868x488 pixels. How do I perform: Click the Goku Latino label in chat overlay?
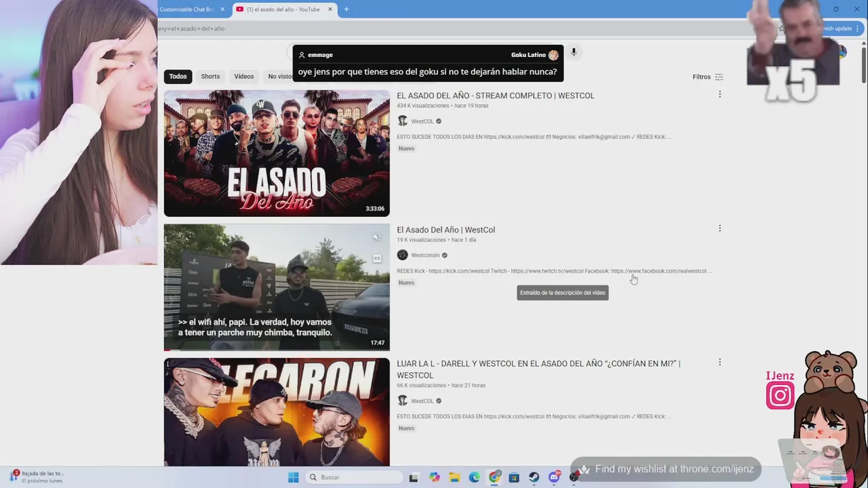click(x=528, y=55)
